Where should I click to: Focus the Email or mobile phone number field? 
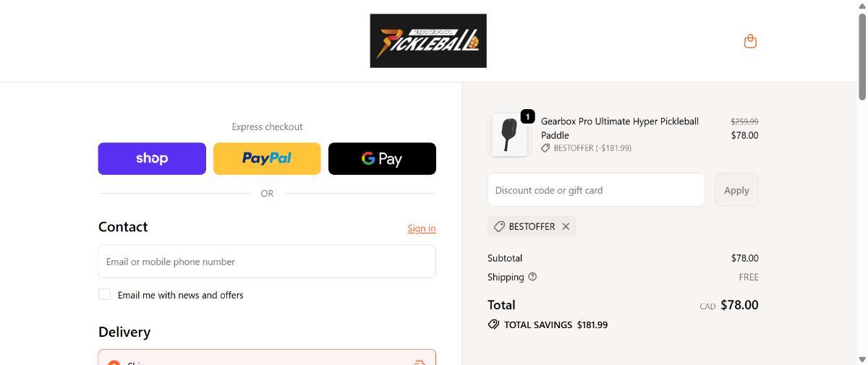point(267,262)
